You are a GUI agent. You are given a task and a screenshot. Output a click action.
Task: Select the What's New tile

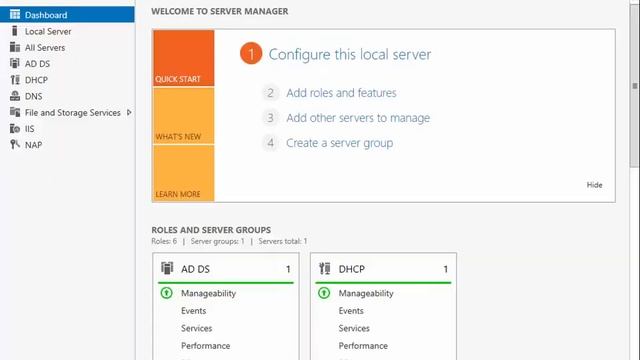tap(184, 116)
